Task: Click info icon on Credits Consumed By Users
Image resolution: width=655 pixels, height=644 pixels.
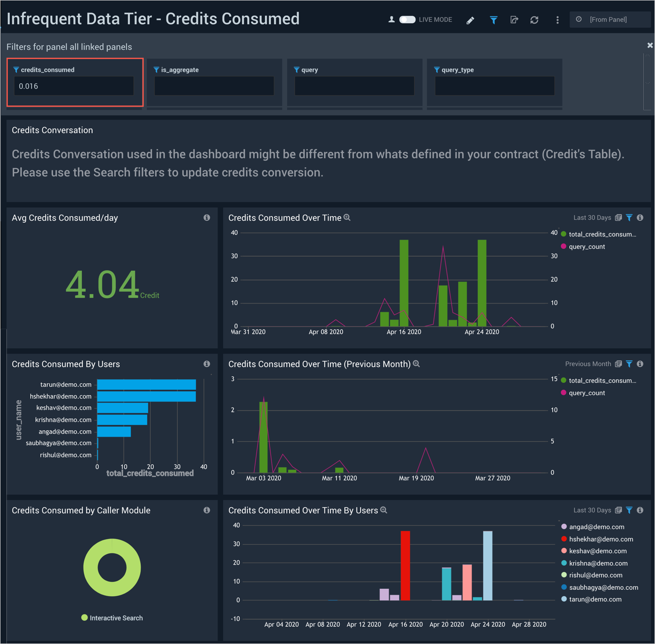Action: pos(207,364)
